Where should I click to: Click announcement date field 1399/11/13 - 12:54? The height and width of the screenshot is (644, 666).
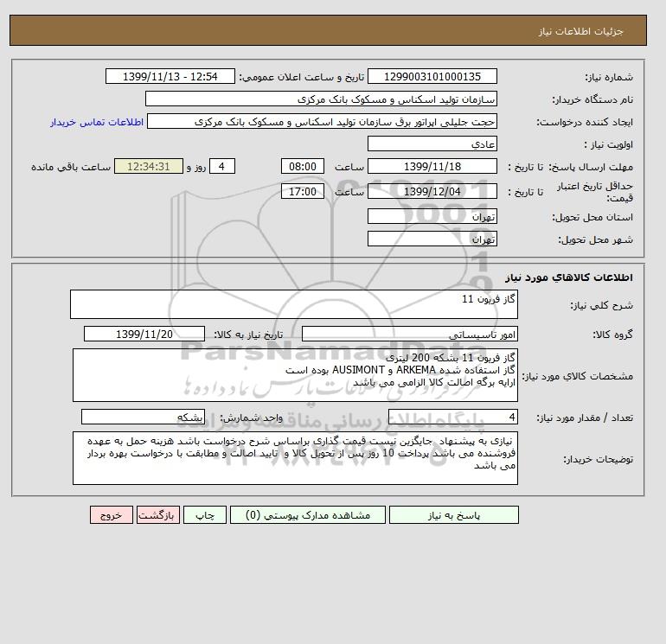pos(170,76)
